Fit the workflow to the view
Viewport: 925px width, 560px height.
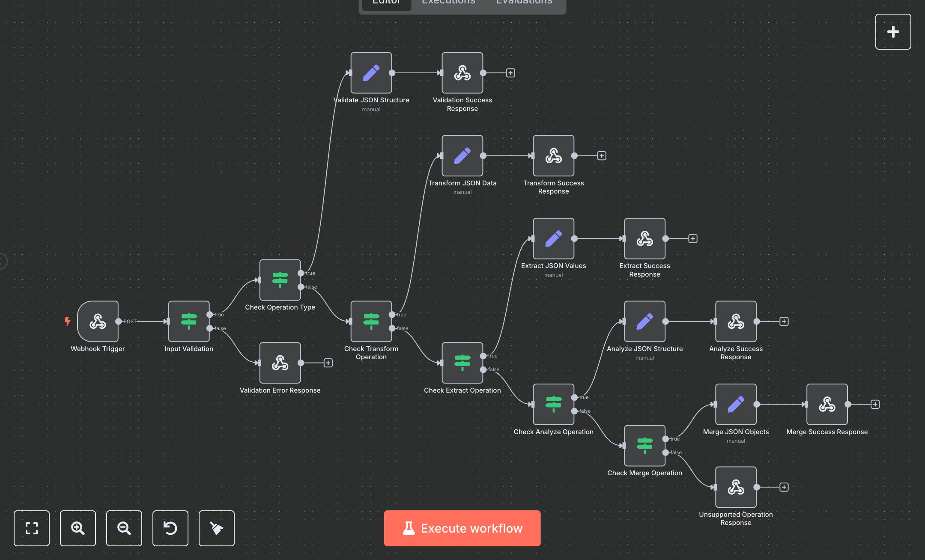(31, 528)
